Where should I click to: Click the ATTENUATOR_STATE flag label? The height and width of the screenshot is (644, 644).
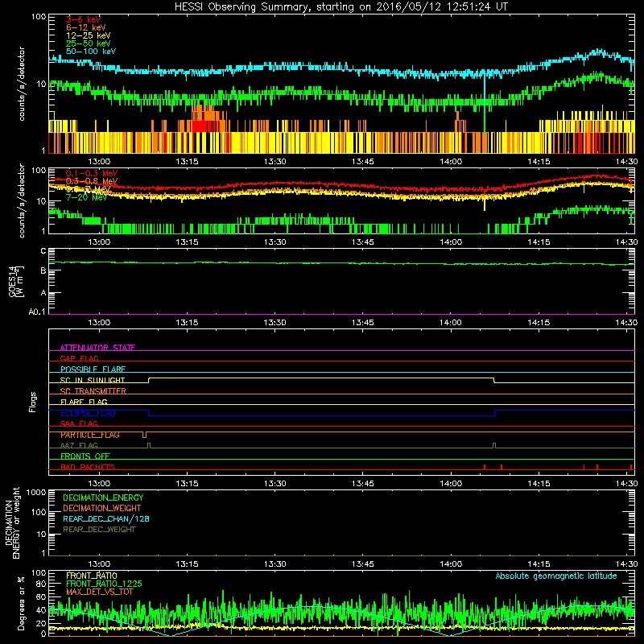97,348
